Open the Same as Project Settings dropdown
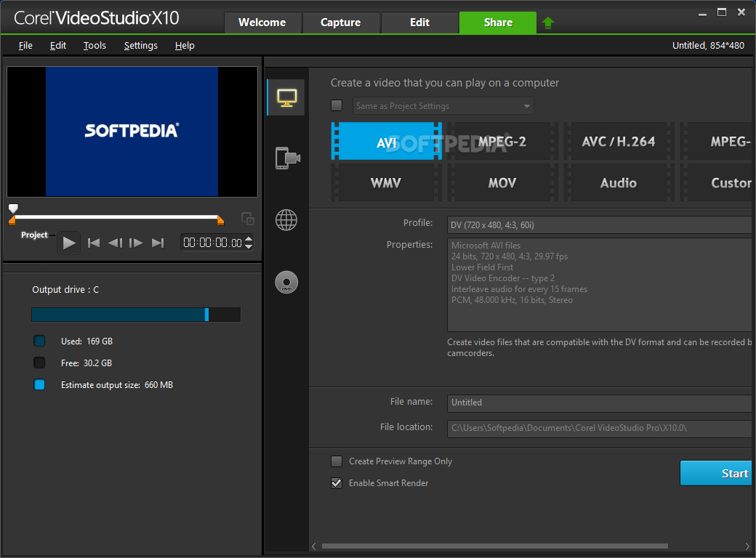This screenshot has width=756, height=558. point(443,106)
